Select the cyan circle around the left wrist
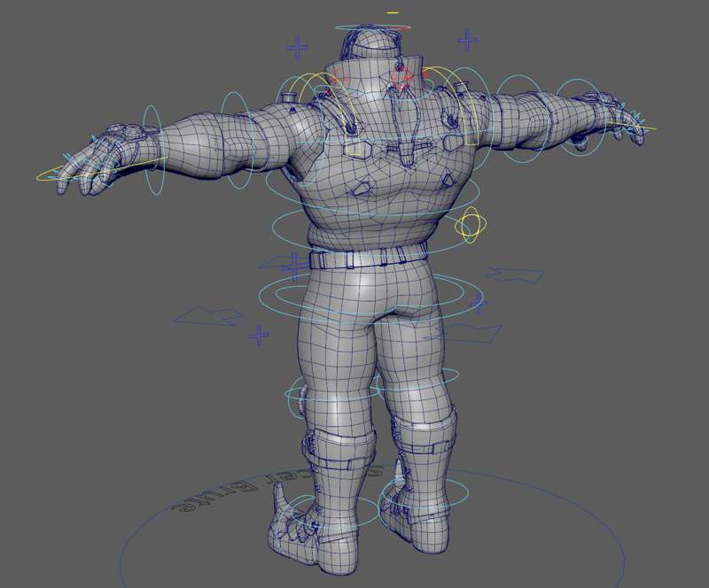The image size is (709, 588). click(x=153, y=151)
